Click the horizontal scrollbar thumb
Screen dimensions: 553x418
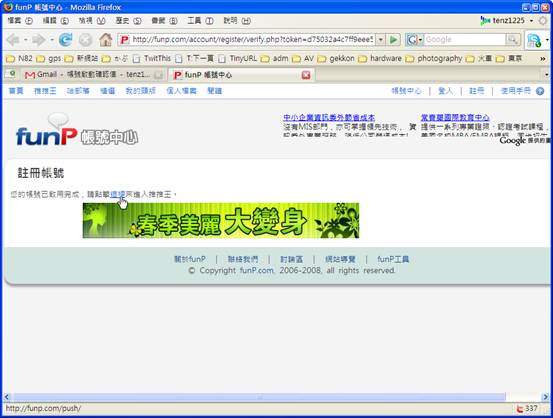click(259, 397)
